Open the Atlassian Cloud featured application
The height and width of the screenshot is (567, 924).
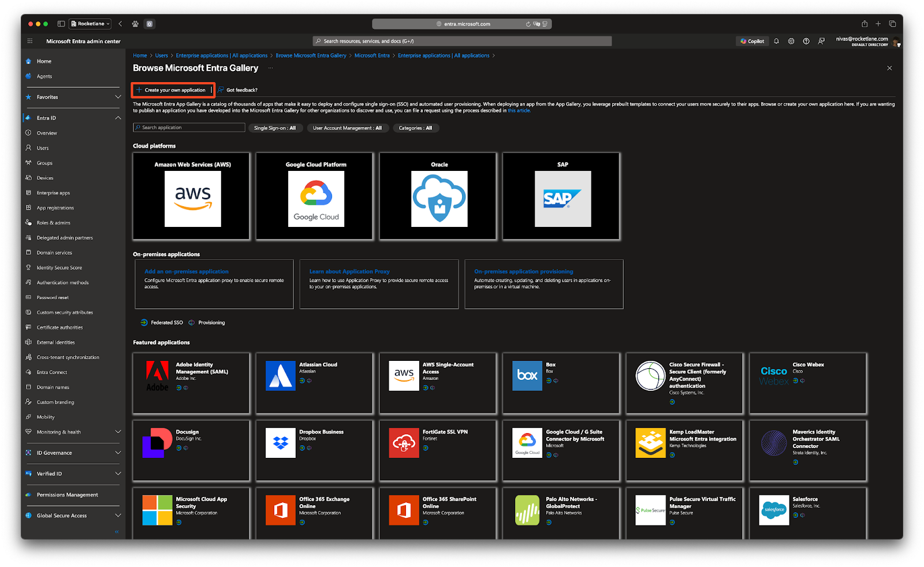(315, 383)
